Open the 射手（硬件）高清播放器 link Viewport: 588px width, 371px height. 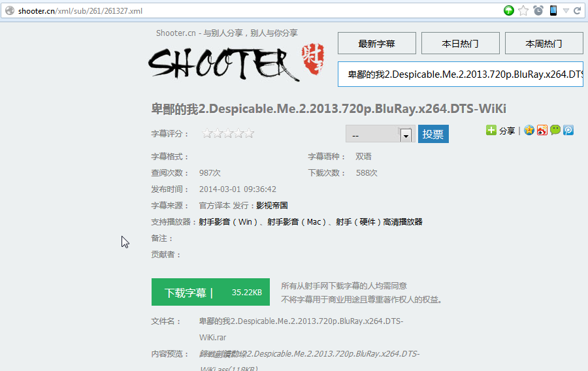click(379, 222)
